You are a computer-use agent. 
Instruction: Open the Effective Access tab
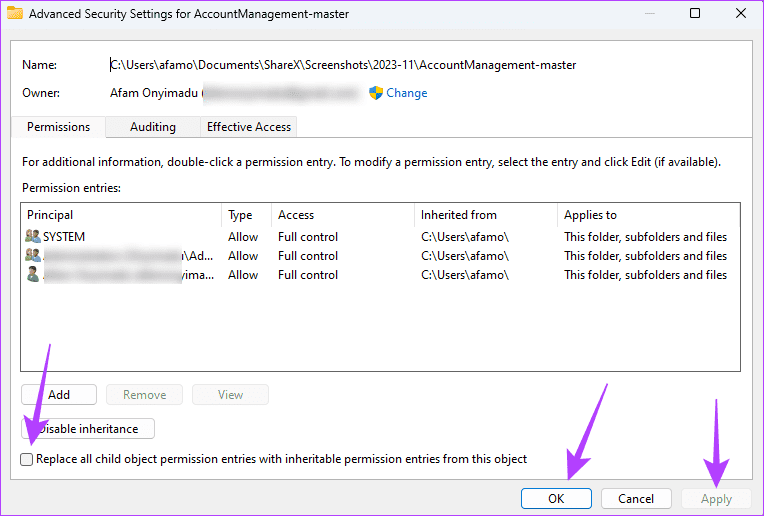click(x=248, y=127)
